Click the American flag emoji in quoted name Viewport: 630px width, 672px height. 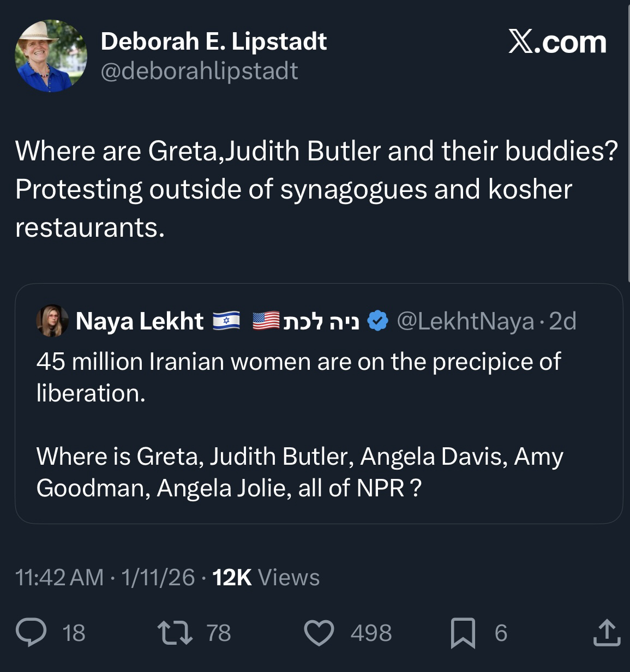pyautogui.click(x=266, y=321)
